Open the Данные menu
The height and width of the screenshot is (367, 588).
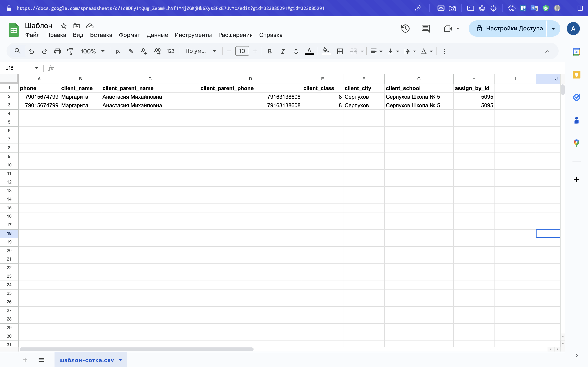tap(157, 35)
